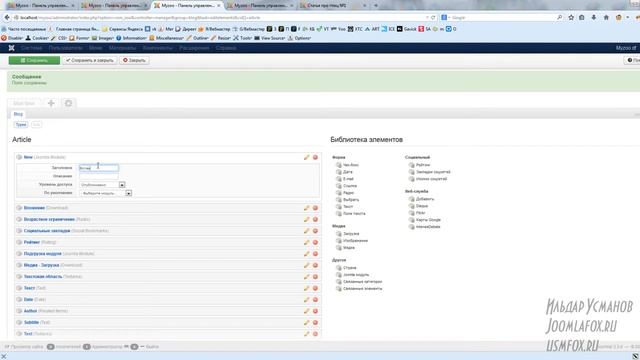
Task: Select the Типы sub-tab
Action: pyautogui.click(x=21, y=124)
